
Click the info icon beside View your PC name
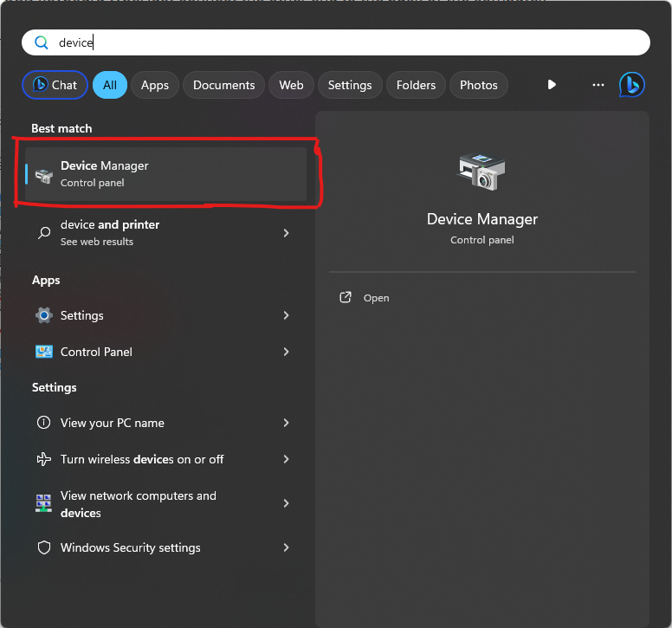43,423
